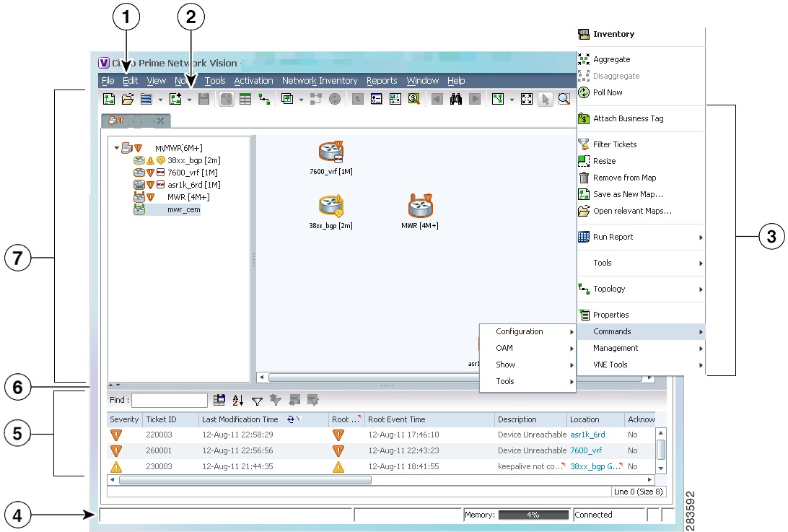Viewport: 788px width, 532px height.
Task: Click the binoculars Find icon
Action: coord(456,99)
